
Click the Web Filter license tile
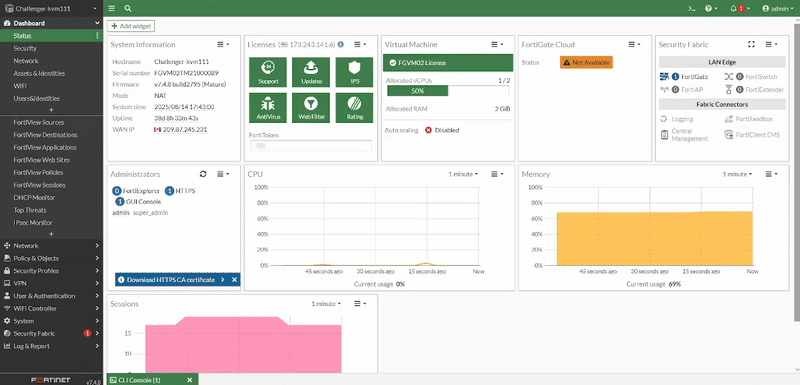coord(311,108)
